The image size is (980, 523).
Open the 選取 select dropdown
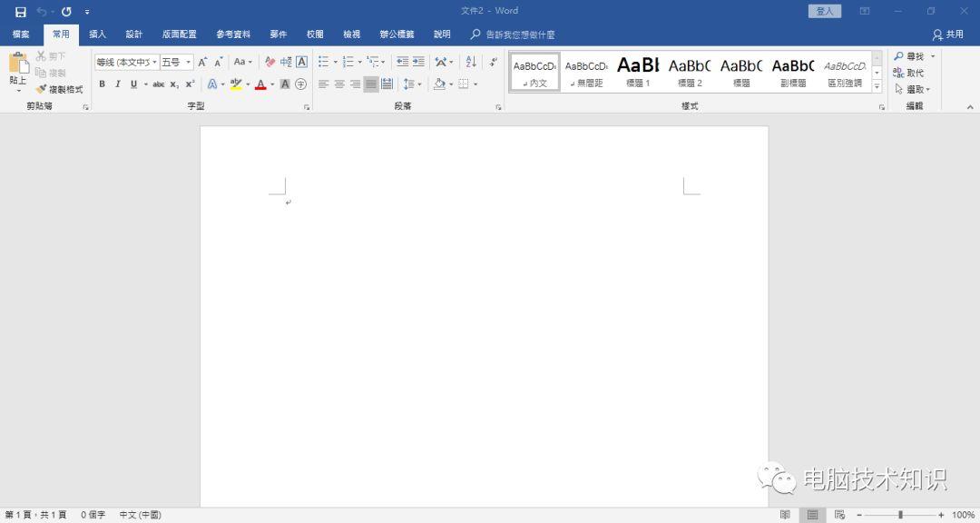tap(913, 90)
